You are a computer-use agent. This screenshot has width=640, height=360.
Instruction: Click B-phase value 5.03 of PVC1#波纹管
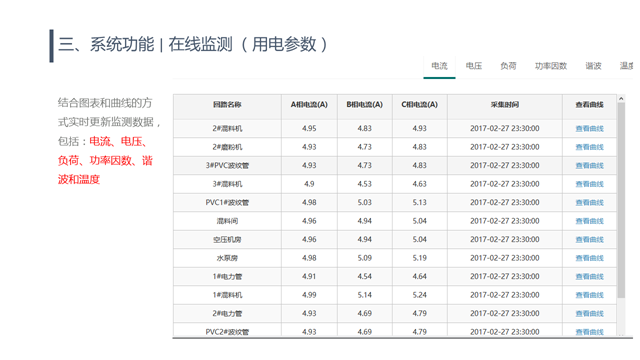click(x=364, y=202)
